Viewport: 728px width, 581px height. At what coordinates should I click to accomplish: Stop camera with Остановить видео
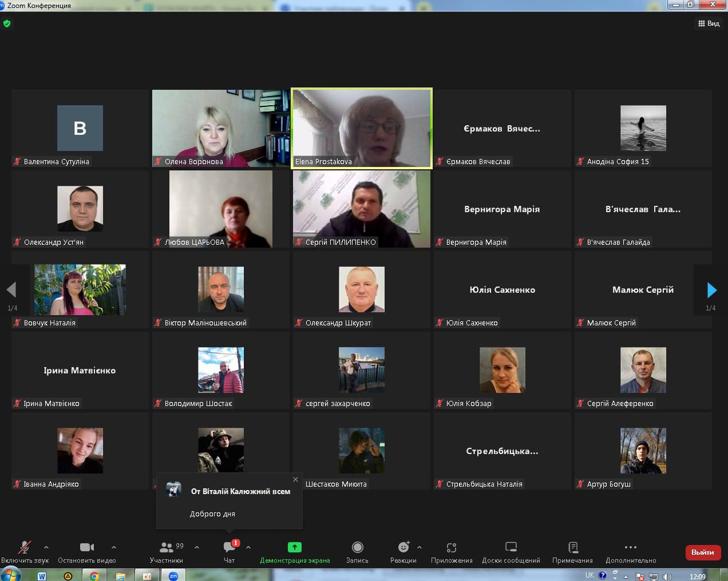coord(86,551)
